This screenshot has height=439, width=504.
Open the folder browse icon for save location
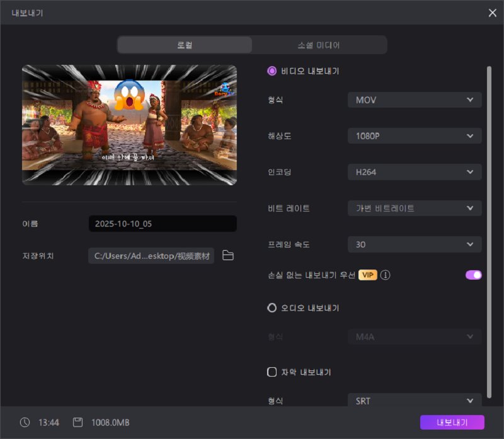click(228, 256)
